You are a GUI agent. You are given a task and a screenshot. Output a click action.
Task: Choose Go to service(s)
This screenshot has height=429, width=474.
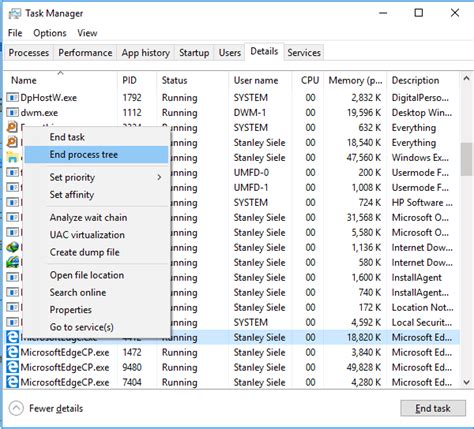point(97,327)
